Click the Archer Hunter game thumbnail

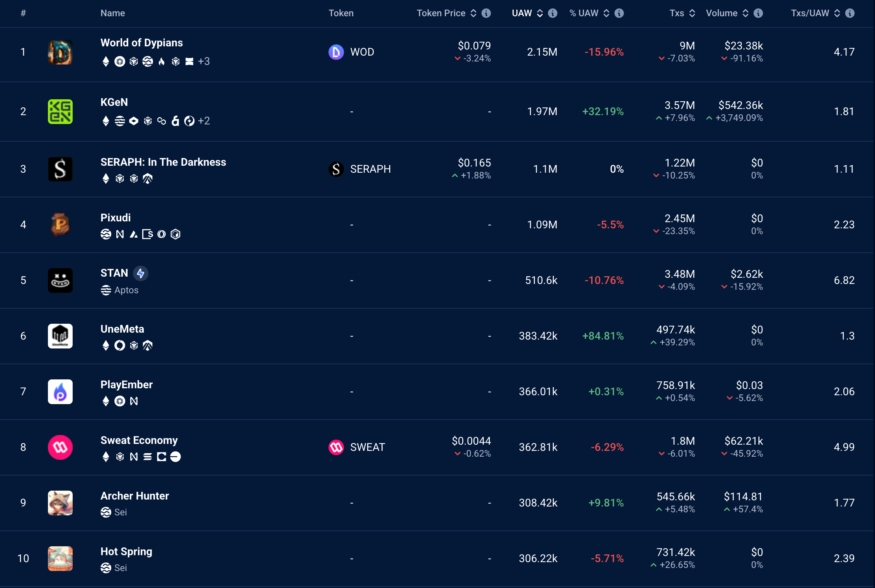point(60,503)
